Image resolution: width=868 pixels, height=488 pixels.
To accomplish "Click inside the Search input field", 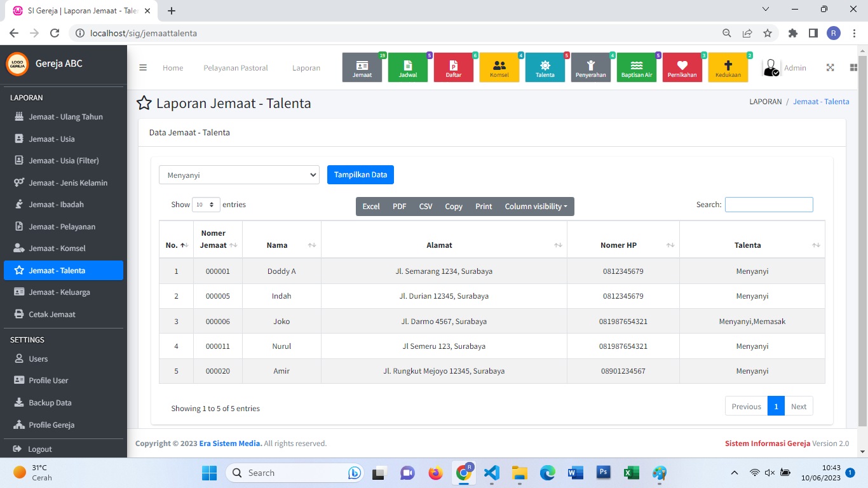I will point(769,205).
